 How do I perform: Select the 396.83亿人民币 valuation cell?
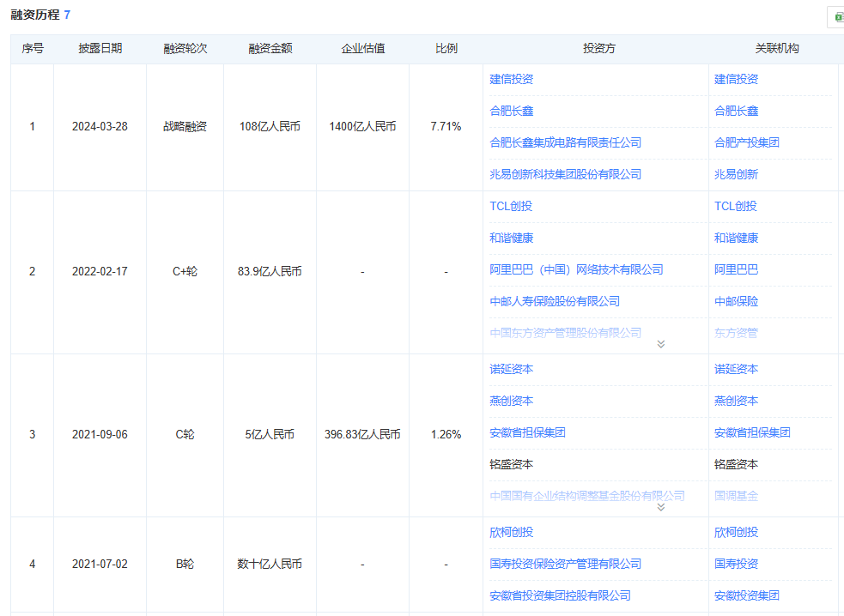(363, 435)
